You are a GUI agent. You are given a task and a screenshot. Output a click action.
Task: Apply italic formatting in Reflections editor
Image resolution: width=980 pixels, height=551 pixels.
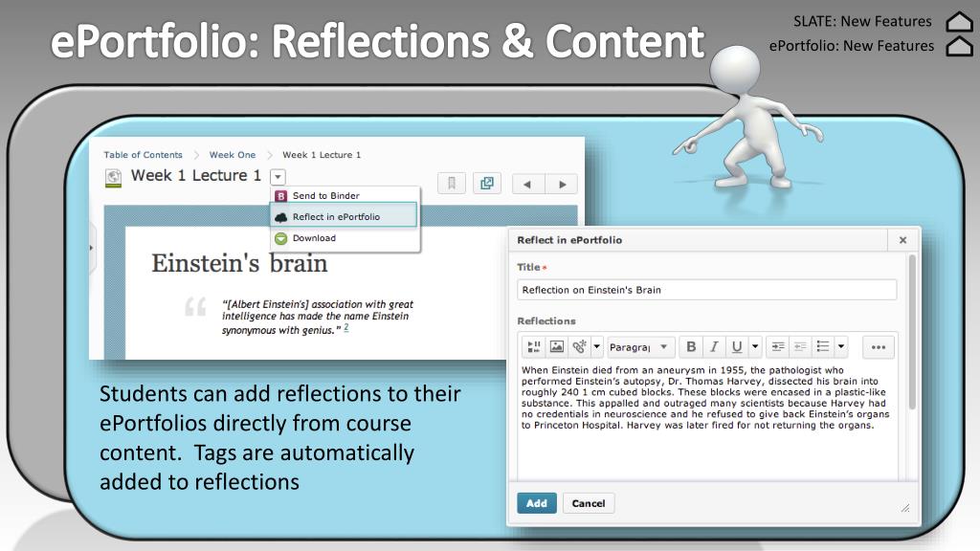714,346
